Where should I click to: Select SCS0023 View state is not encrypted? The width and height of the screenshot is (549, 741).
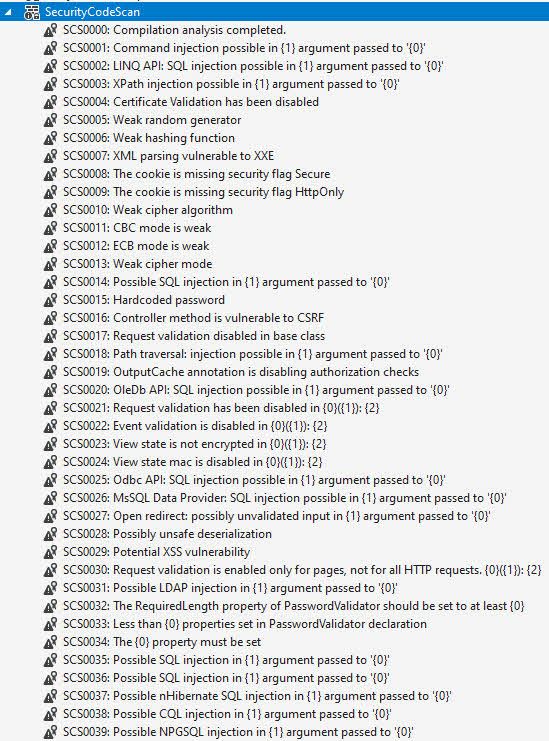[x=195, y=444]
